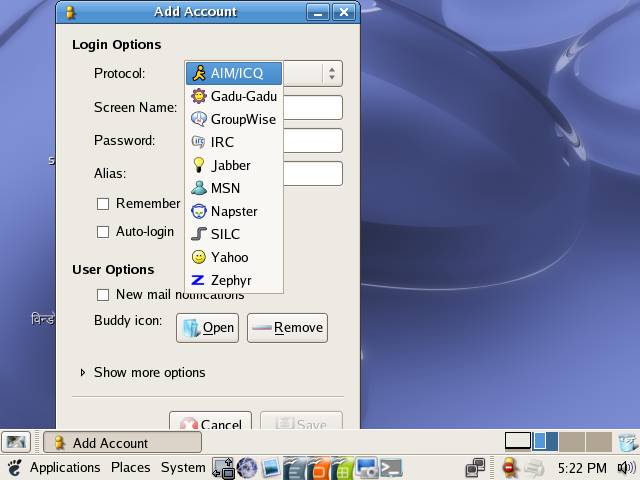The width and height of the screenshot is (640, 480).
Task: Select the MSN protocol icon
Action: tap(198, 188)
